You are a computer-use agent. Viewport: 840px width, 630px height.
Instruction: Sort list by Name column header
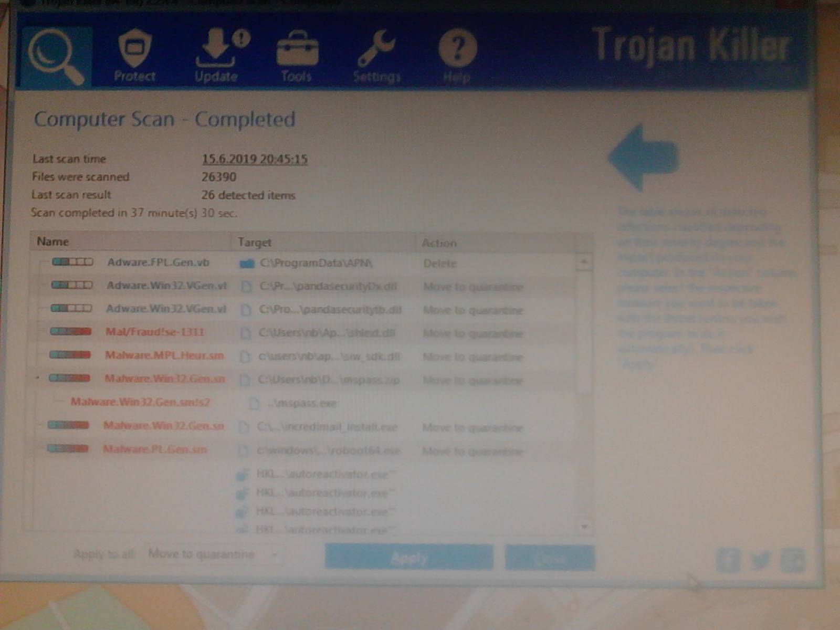pyautogui.click(x=131, y=241)
